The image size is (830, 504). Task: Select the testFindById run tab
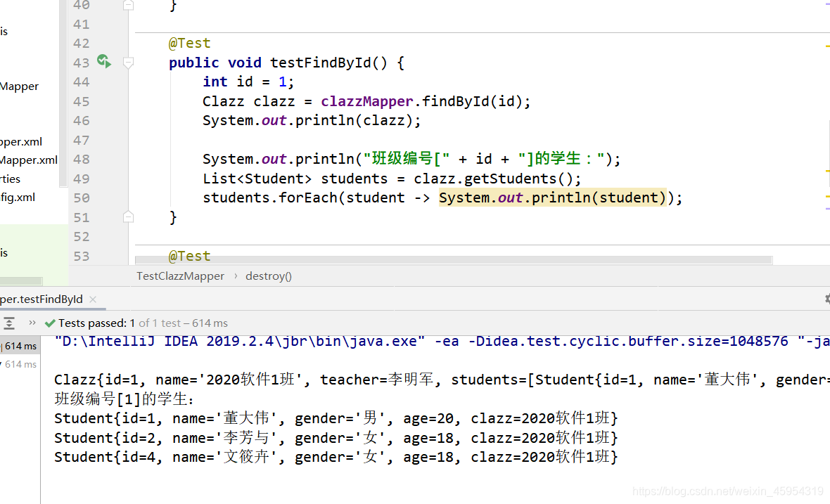pos(41,299)
